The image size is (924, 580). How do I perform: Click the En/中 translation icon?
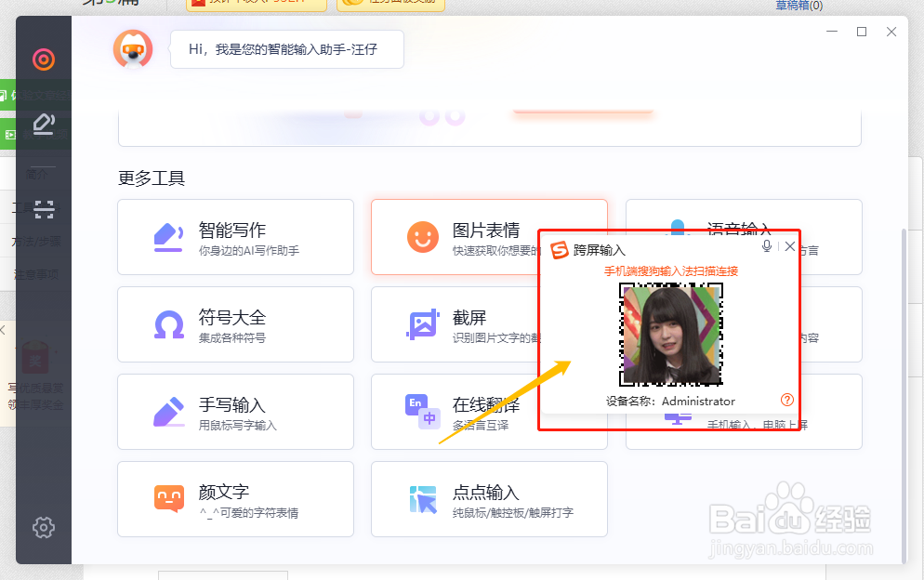(x=423, y=412)
